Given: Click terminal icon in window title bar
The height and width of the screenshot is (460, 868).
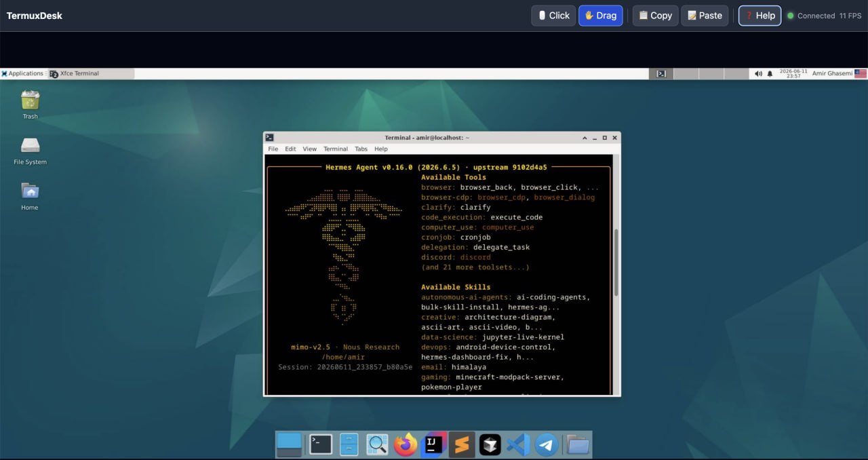Looking at the screenshot, I should point(269,137).
